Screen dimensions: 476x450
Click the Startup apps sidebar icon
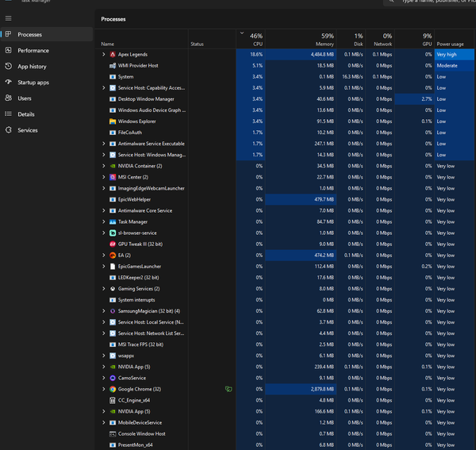click(x=8, y=83)
